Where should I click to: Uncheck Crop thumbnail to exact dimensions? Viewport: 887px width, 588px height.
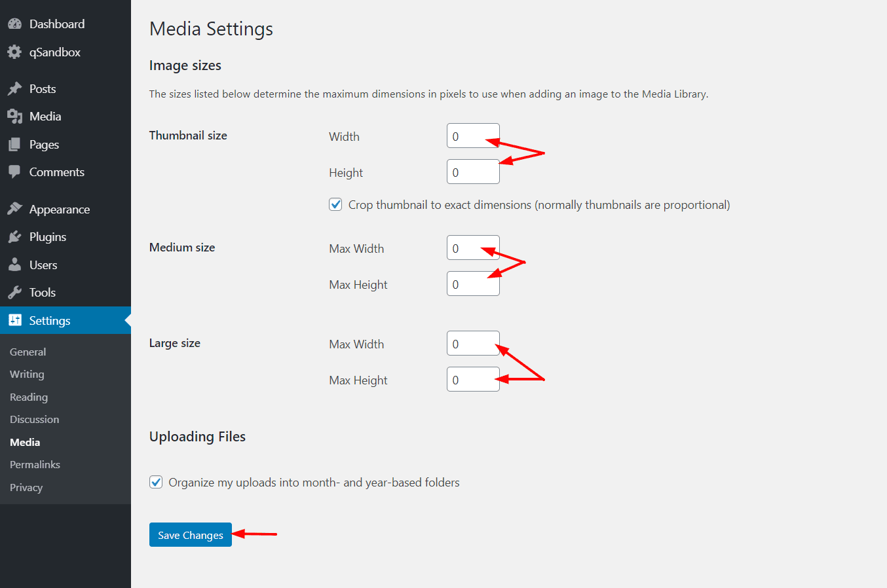335,204
